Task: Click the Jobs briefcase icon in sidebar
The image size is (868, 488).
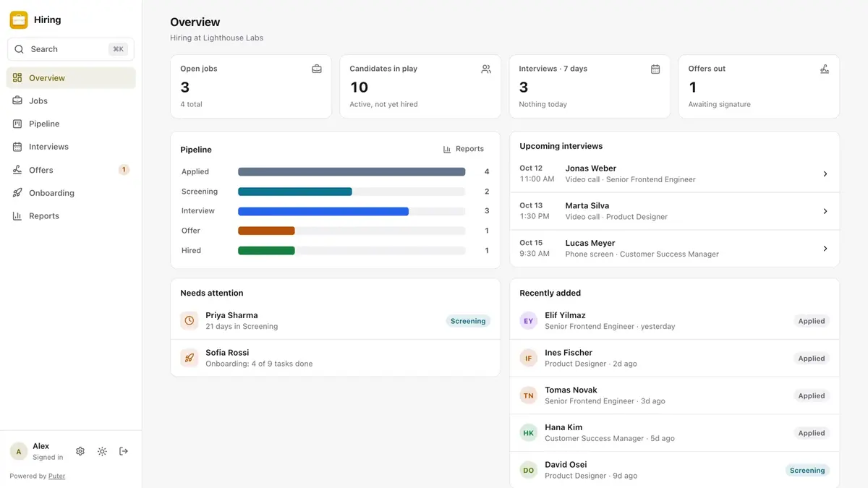Action: click(17, 101)
